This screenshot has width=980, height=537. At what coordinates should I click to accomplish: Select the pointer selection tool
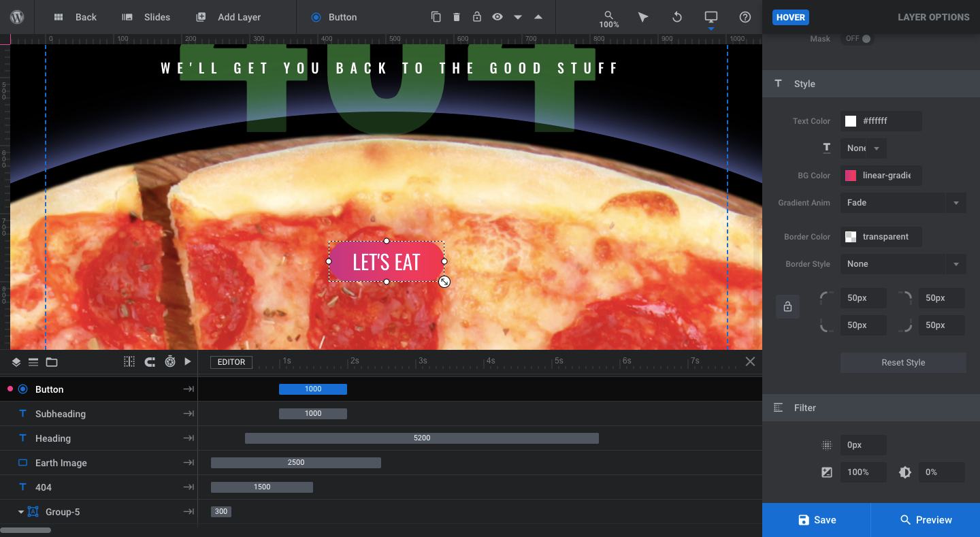point(642,17)
